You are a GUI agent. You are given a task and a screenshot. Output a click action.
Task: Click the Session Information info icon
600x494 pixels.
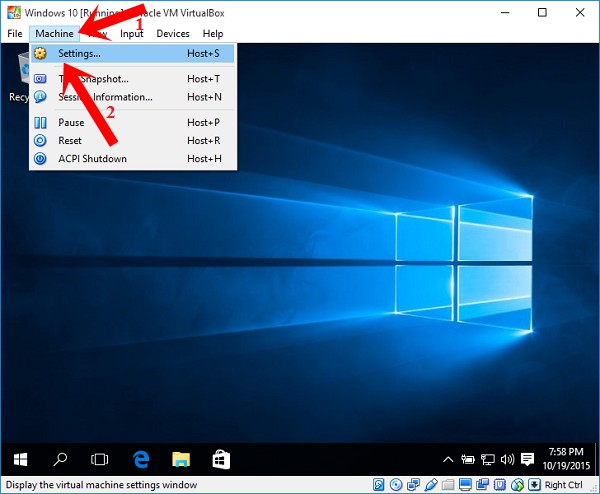coord(40,97)
